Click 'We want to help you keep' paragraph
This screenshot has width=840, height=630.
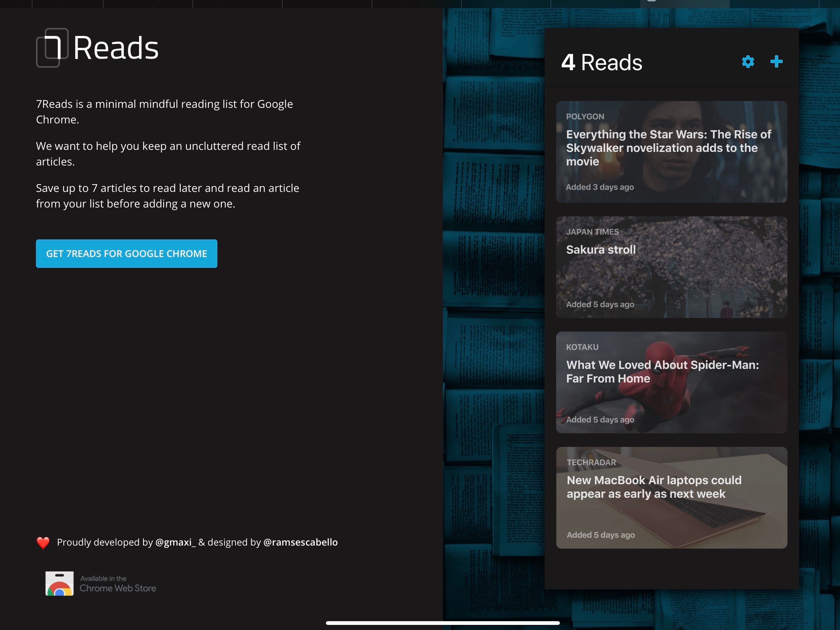coord(168,153)
